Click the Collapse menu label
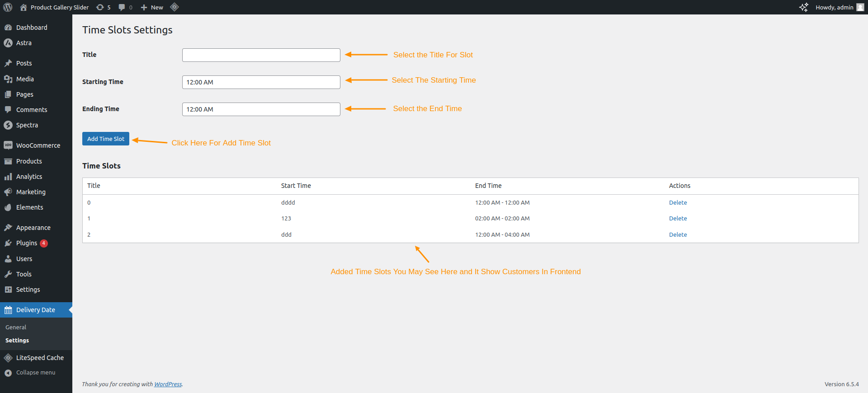 tap(36, 373)
